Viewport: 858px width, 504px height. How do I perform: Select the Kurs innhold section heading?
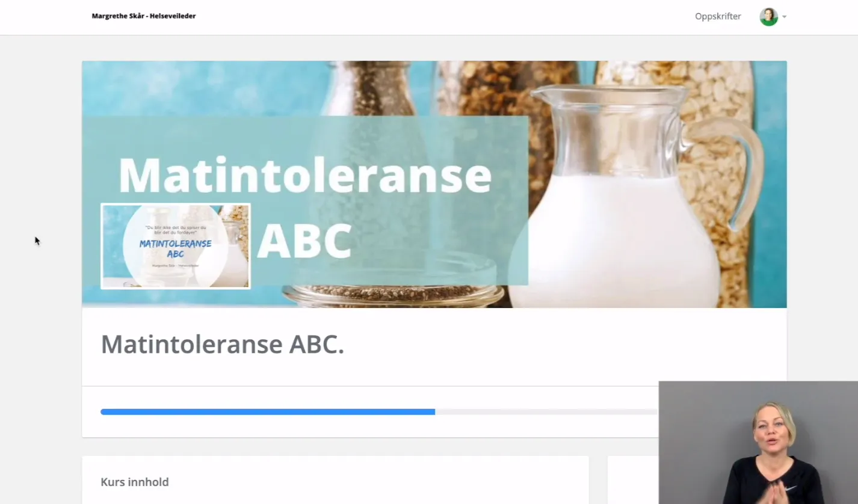point(135,482)
